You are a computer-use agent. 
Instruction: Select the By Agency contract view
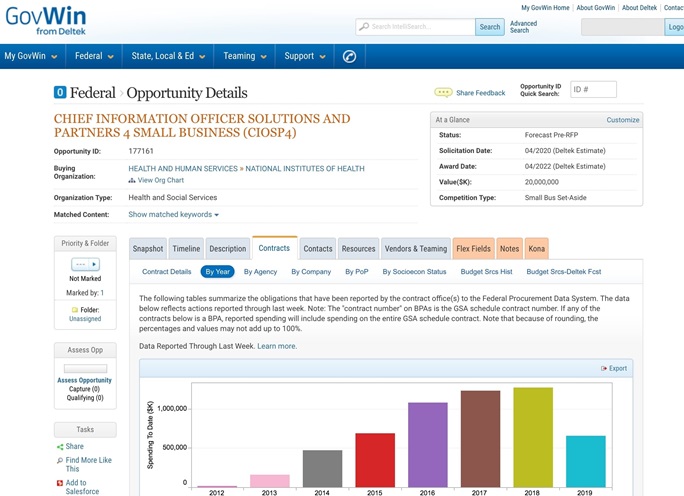259,272
